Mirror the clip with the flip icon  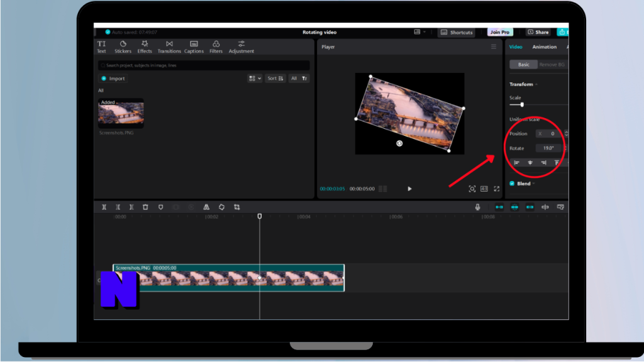point(206,207)
